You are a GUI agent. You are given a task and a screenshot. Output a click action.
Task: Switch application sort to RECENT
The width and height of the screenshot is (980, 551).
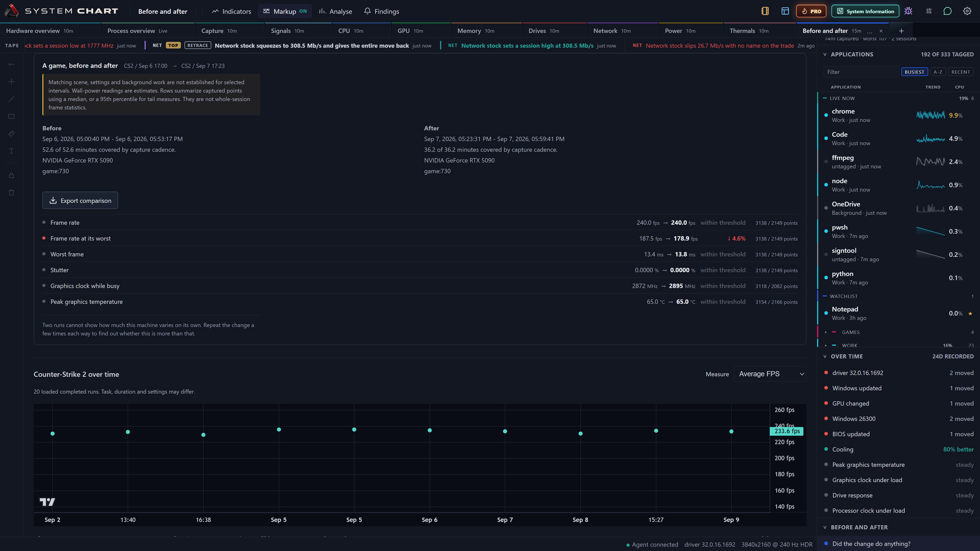(x=960, y=72)
